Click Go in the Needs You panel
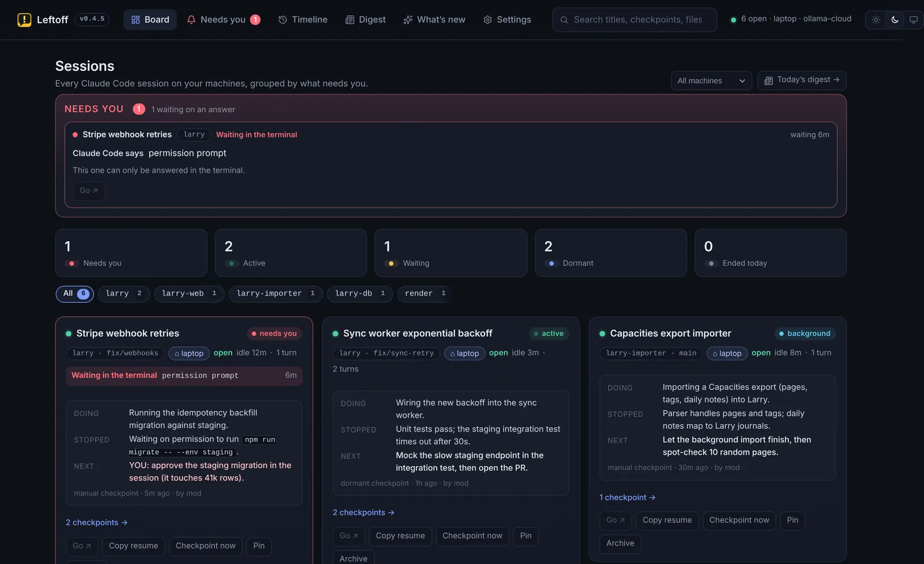 89,191
